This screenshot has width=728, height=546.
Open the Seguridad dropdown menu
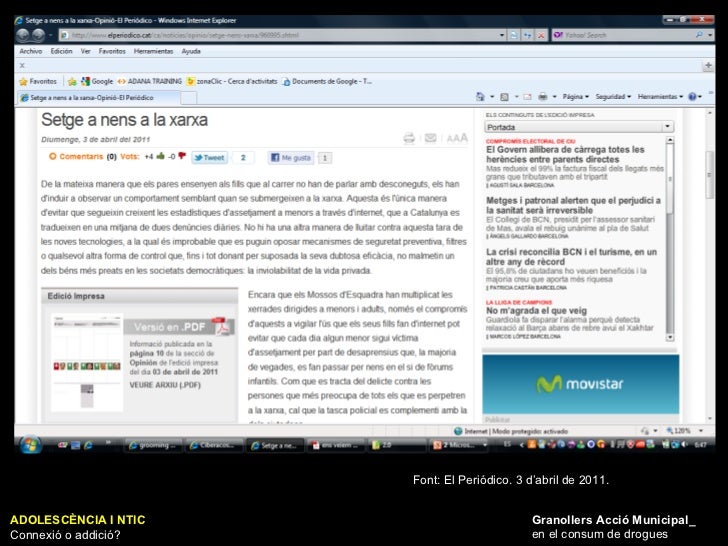coord(613,97)
